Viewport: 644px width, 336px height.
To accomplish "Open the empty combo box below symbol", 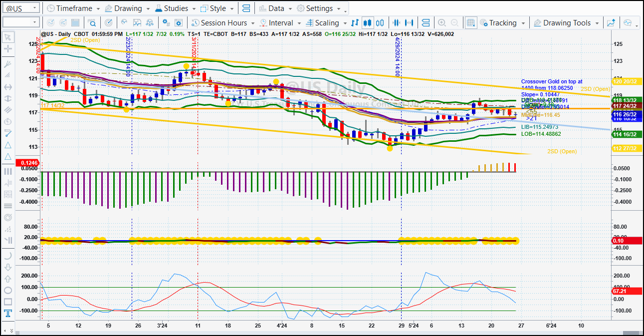I will pyautogui.click(x=21, y=22).
